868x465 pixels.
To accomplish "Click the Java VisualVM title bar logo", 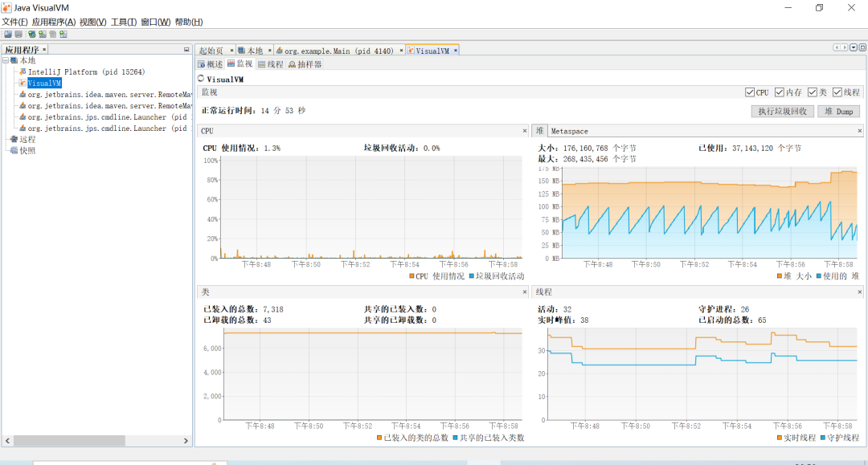I will [x=6, y=8].
